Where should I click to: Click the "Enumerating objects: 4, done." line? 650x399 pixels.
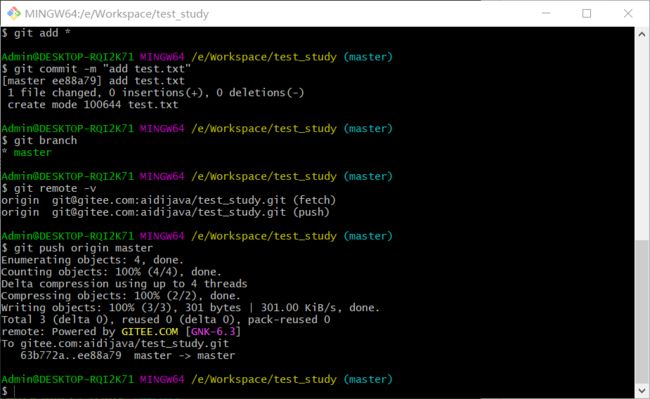[x=92, y=260]
